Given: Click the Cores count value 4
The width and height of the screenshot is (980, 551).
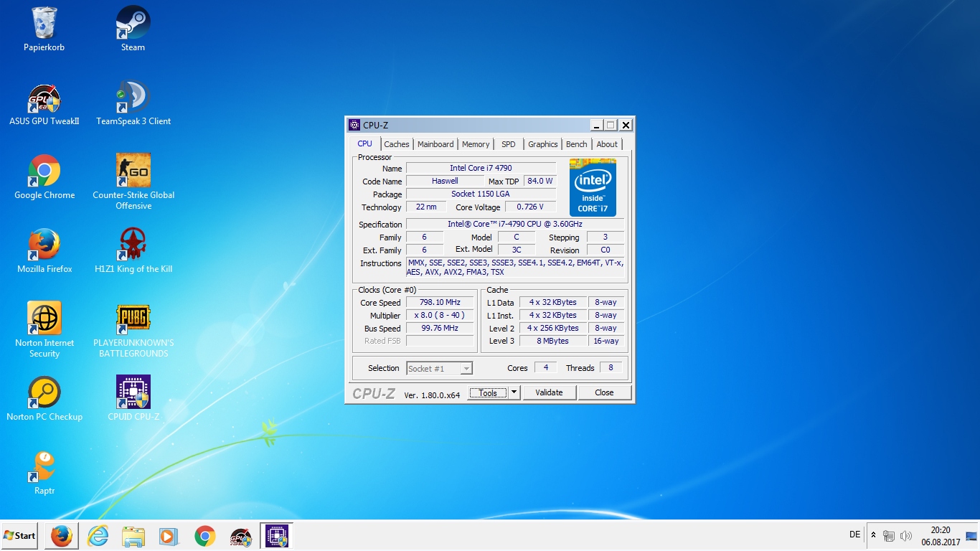Looking at the screenshot, I should click(545, 367).
